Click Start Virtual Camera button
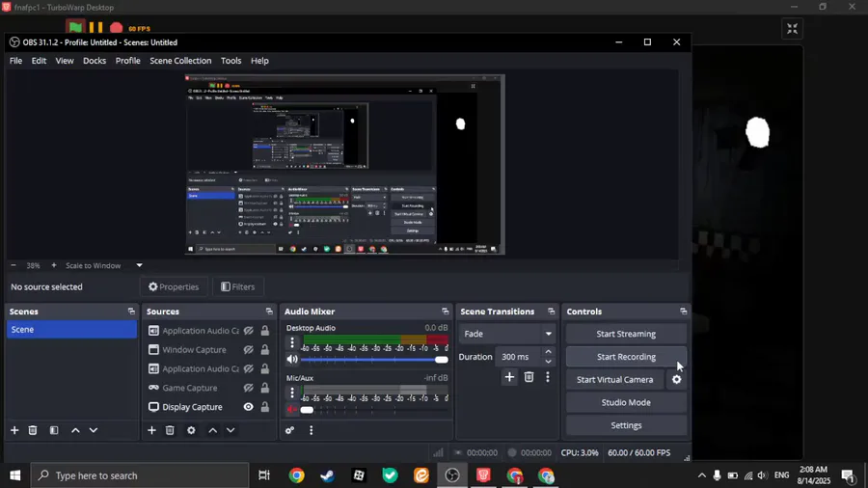 coord(615,380)
